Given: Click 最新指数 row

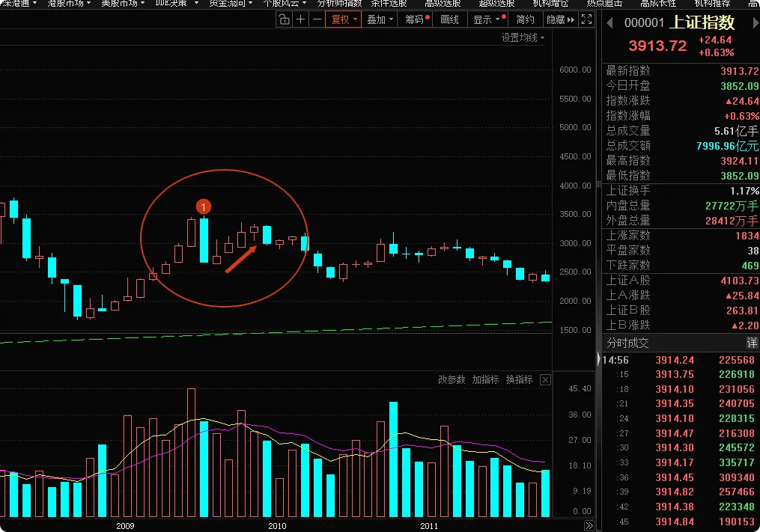Looking at the screenshot, I should coord(681,71).
